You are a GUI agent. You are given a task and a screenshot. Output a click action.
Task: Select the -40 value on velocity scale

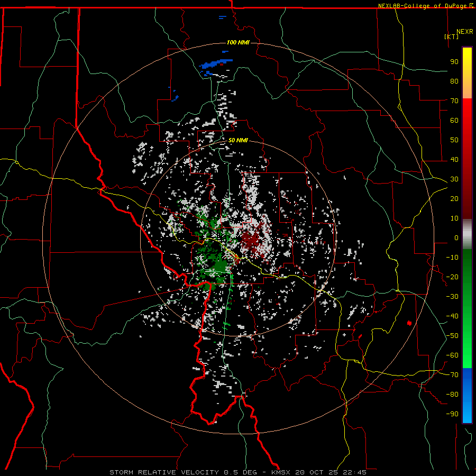[452, 316]
